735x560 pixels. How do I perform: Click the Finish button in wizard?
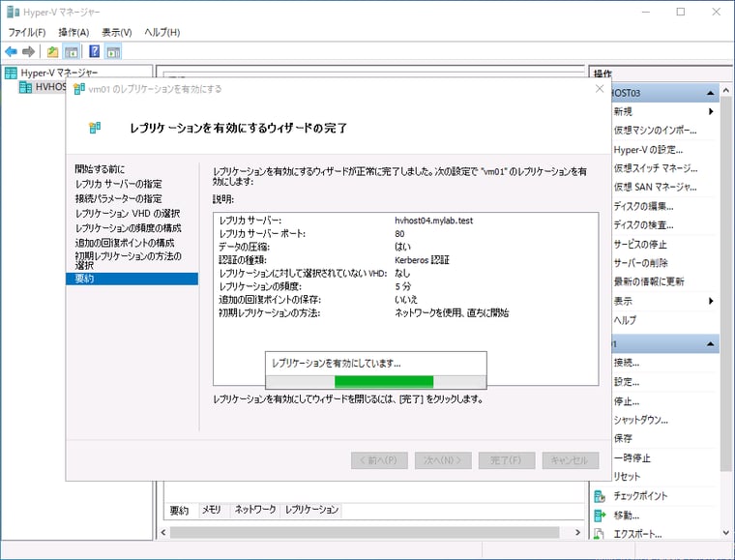507,460
